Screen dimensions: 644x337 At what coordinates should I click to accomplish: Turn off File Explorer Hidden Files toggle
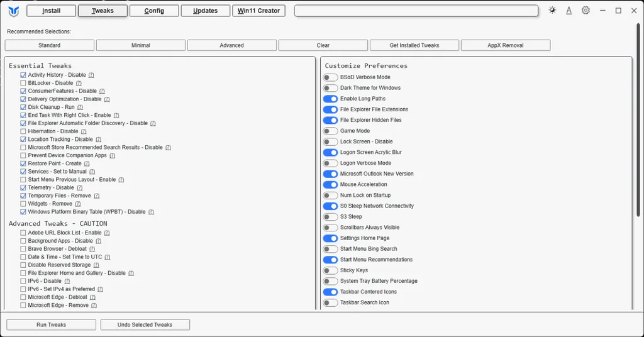330,120
